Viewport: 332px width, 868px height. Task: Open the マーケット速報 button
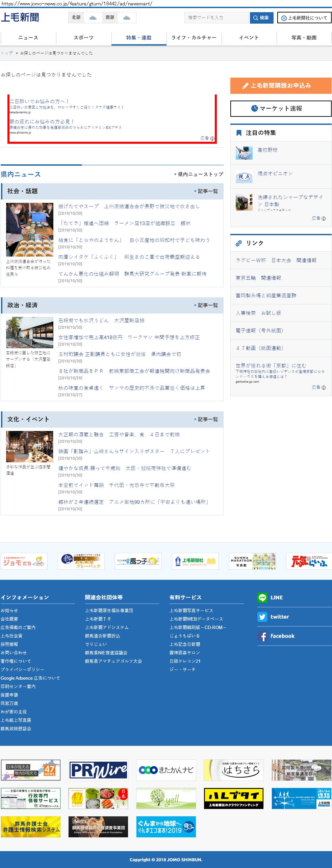coord(281,108)
